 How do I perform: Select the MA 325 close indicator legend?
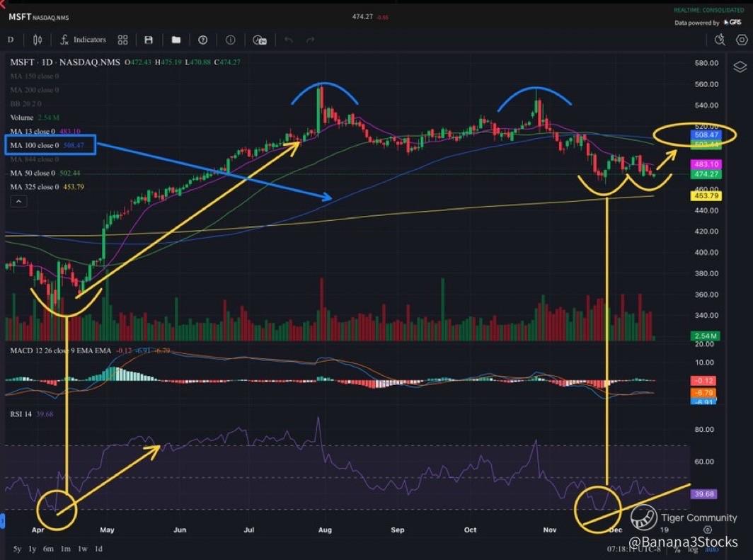[x=47, y=187]
